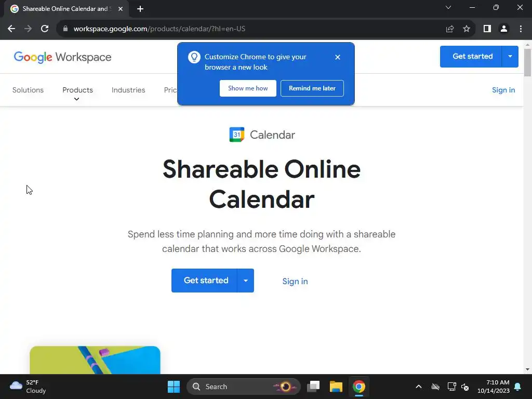Dismiss the Customize Chrome tip popup
The image size is (532, 399).
(337, 57)
